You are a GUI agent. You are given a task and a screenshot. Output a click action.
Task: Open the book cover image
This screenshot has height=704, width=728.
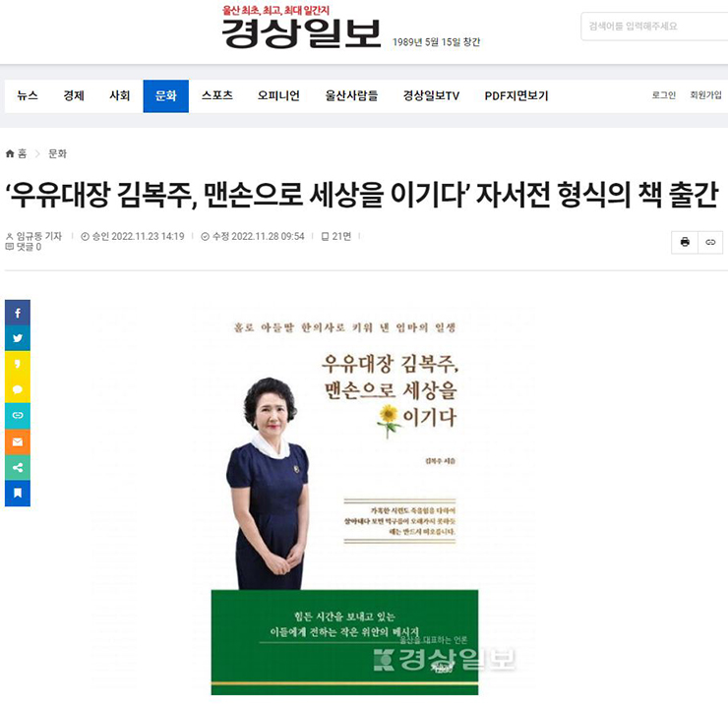pyautogui.click(x=344, y=500)
